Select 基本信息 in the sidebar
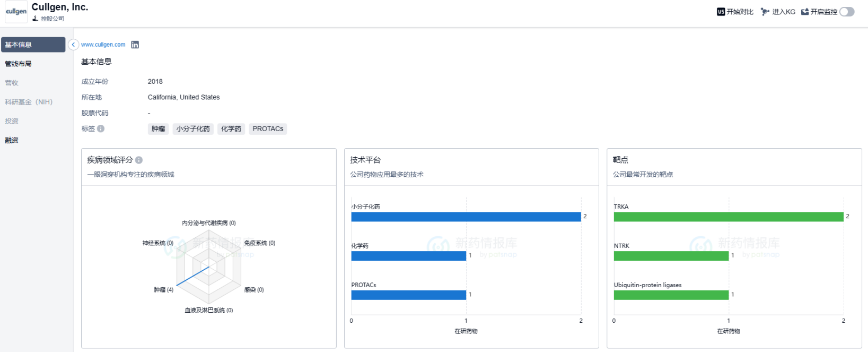 coord(33,45)
